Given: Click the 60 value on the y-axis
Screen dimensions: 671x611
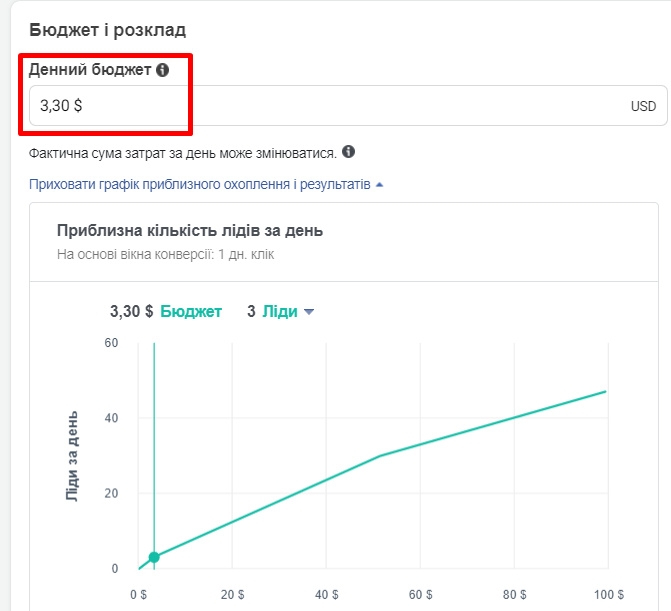Looking at the screenshot, I should coord(111,342).
